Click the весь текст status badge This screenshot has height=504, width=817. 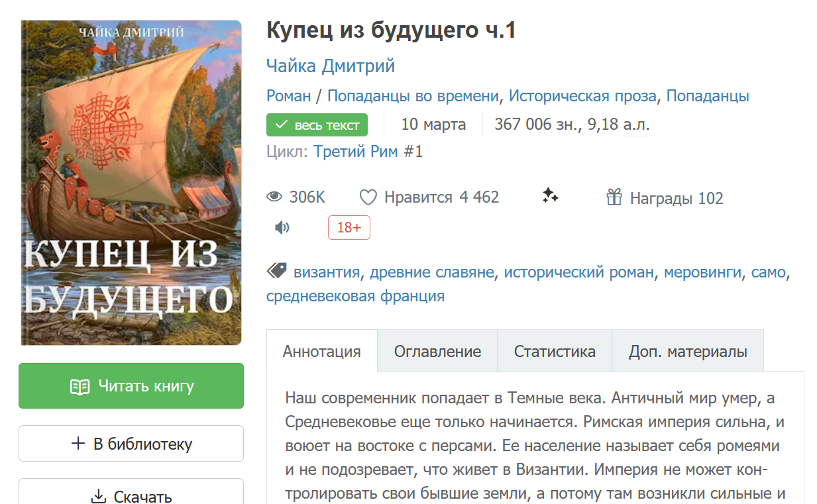tap(317, 125)
